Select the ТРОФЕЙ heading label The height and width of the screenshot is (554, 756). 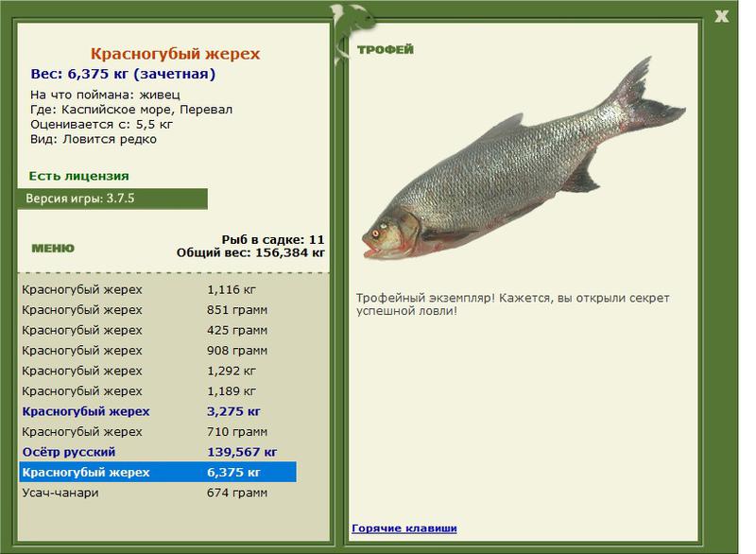coord(386,49)
